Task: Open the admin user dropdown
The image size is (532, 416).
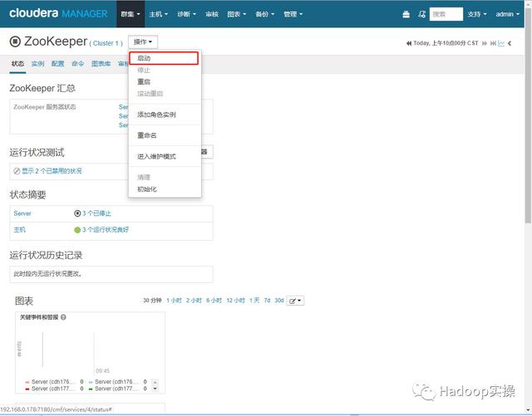Action: click(508, 14)
